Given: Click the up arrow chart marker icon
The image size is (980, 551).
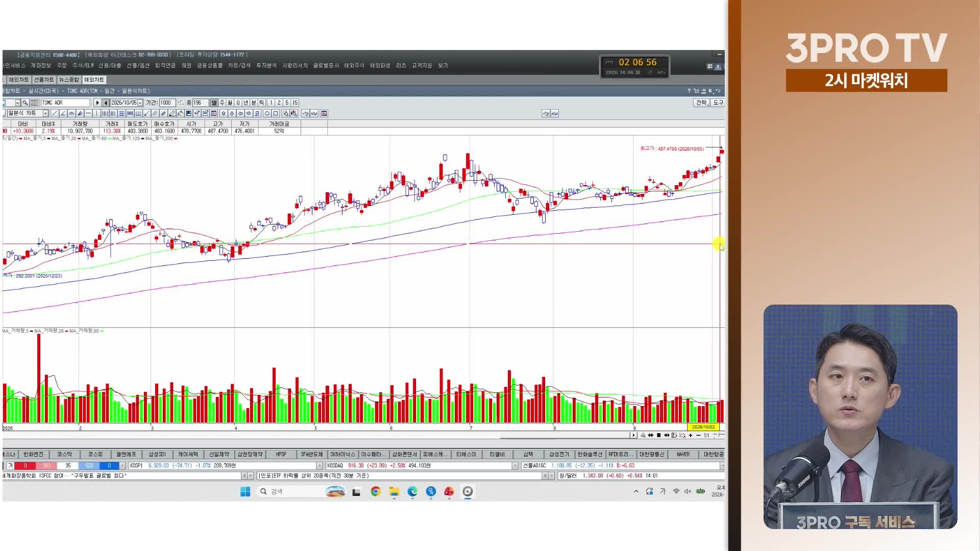Looking at the screenshot, I should (224, 113).
